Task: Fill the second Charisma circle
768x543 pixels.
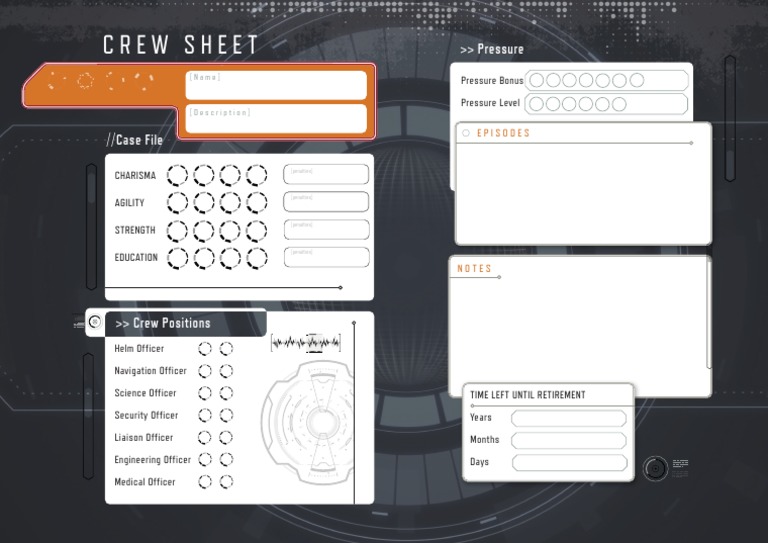Action: (x=204, y=175)
